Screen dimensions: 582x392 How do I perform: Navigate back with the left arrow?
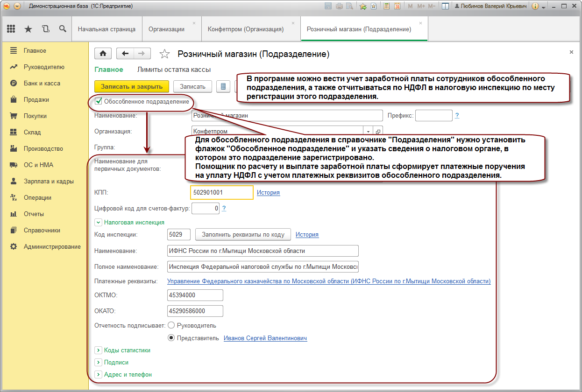click(x=125, y=54)
